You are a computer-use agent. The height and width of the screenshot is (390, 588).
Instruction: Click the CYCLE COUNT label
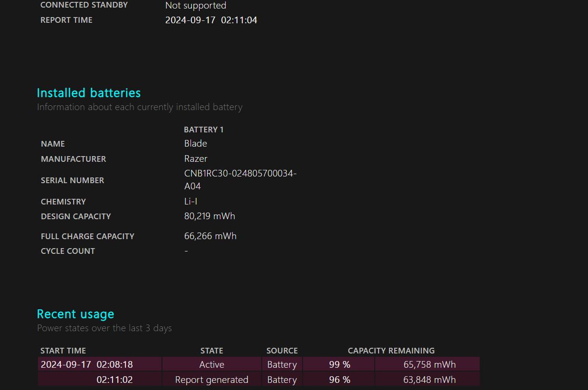tap(68, 251)
